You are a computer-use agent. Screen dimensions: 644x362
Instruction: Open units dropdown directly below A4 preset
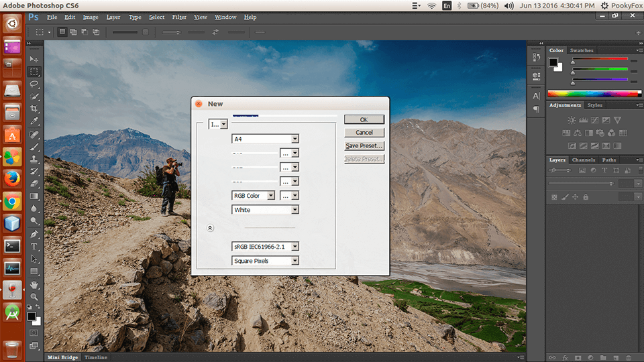(289, 153)
